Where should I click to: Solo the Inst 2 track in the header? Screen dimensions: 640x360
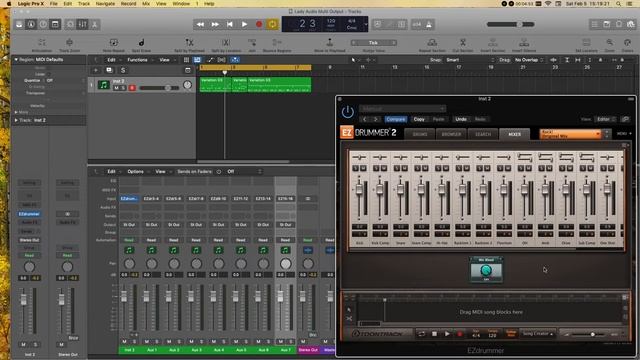(123, 88)
